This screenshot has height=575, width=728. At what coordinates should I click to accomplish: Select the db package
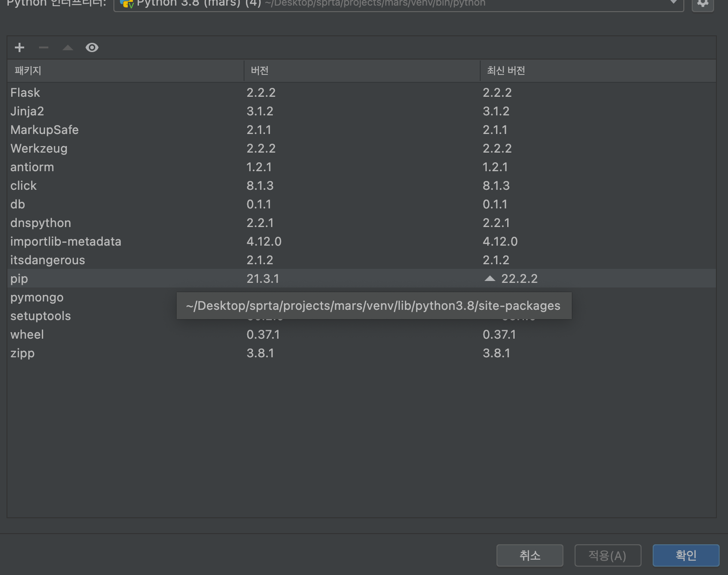(18, 204)
